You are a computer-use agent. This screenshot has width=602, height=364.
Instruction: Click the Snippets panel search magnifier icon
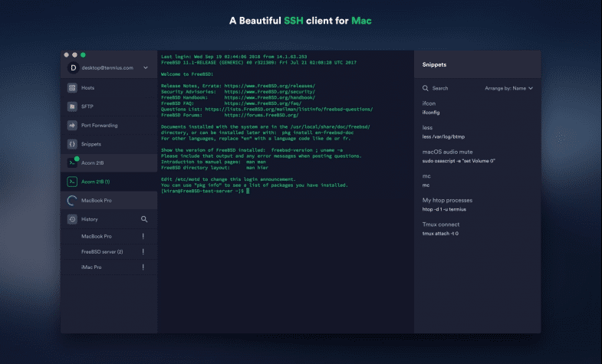click(426, 88)
